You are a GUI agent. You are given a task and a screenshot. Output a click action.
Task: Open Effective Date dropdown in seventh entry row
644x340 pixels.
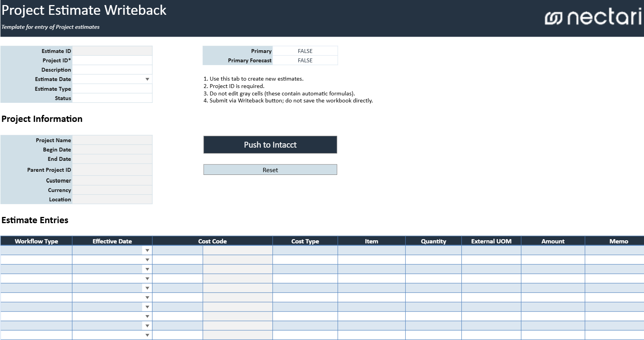pos(147,307)
